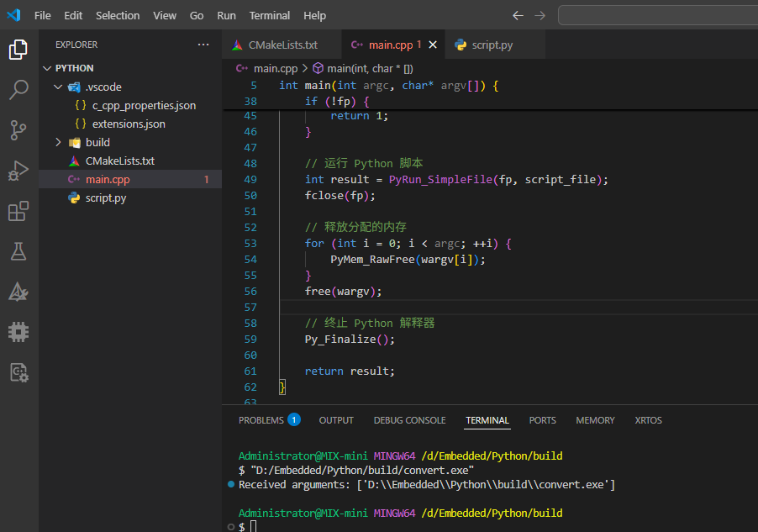Open the DEBUG CONSOLE panel tab
Screen dimensions: 758x532
click(409, 420)
